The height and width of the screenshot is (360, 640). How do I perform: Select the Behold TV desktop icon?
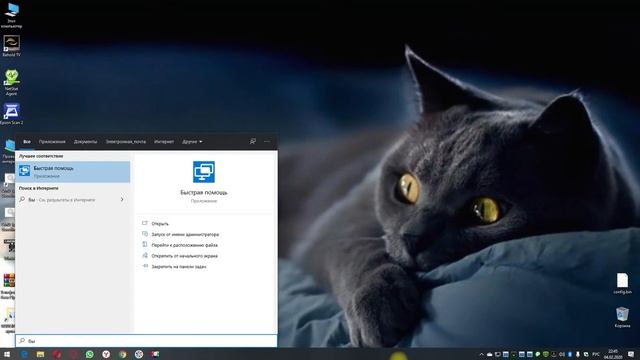point(11,46)
